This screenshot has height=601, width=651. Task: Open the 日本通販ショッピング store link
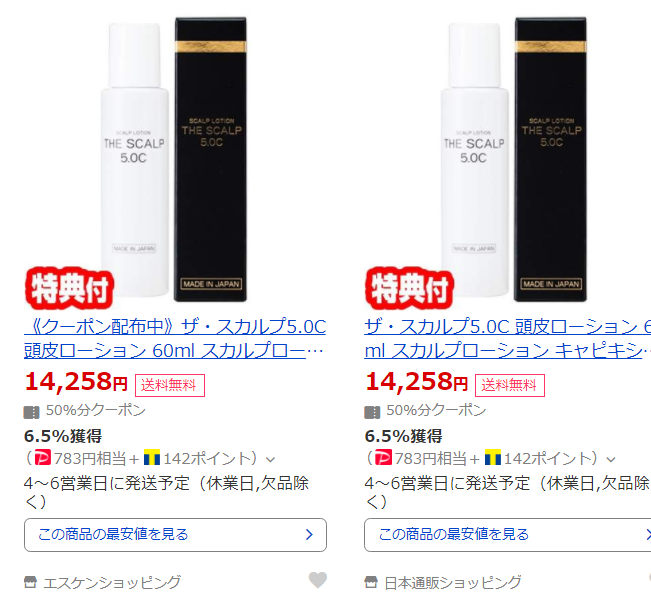point(453,582)
